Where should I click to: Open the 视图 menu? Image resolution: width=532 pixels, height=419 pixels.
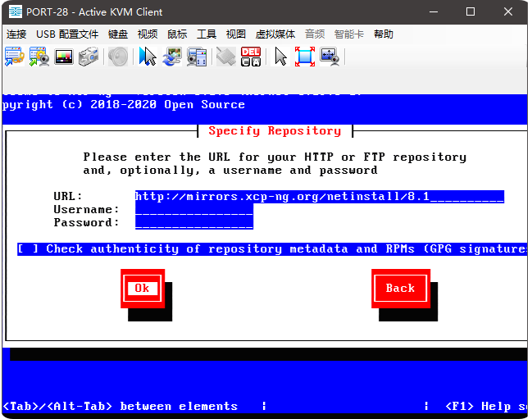point(236,34)
